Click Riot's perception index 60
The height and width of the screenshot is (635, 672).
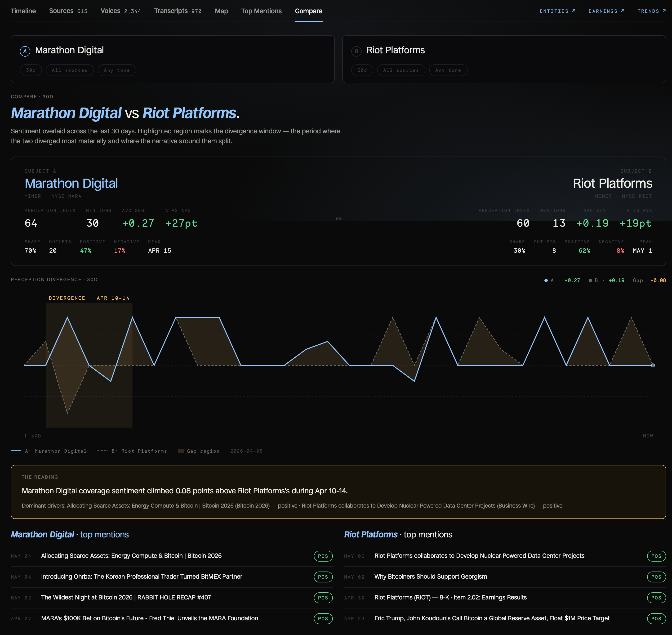[523, 223]
